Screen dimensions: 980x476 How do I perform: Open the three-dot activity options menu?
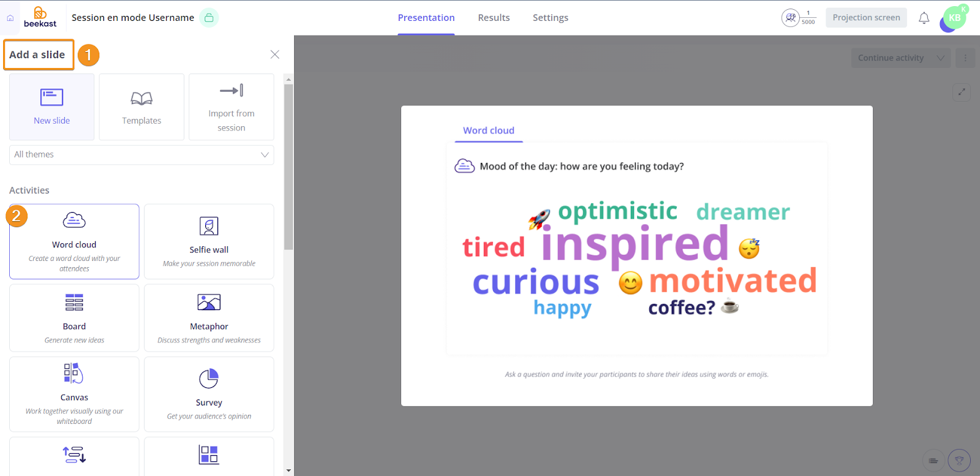[965, 58]
